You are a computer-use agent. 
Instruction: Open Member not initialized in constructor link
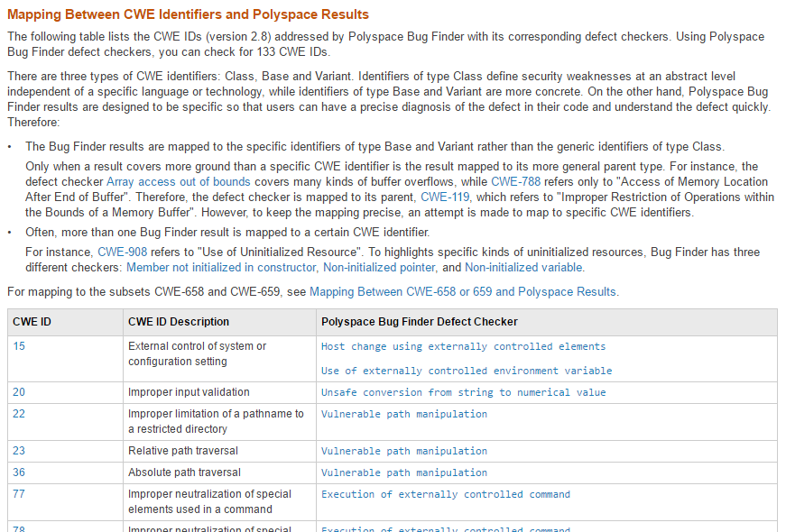(221, 268)
